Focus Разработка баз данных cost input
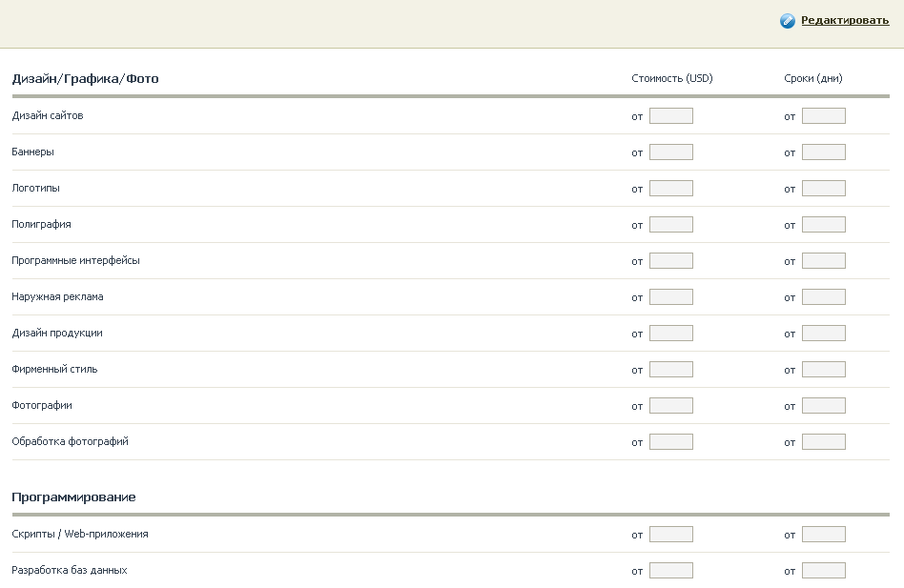Viewport: 904px width, 588px height. click(671, 571)
